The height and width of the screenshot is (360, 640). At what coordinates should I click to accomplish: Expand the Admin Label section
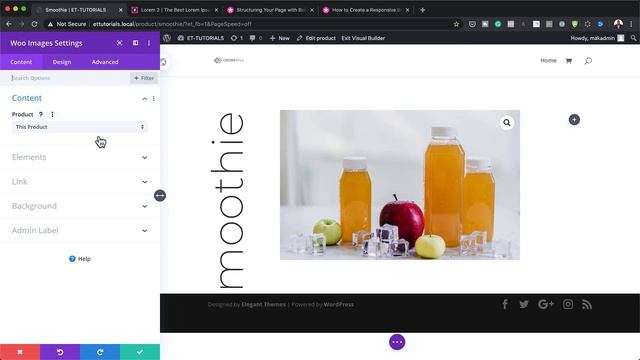click(x=80, y=231)
